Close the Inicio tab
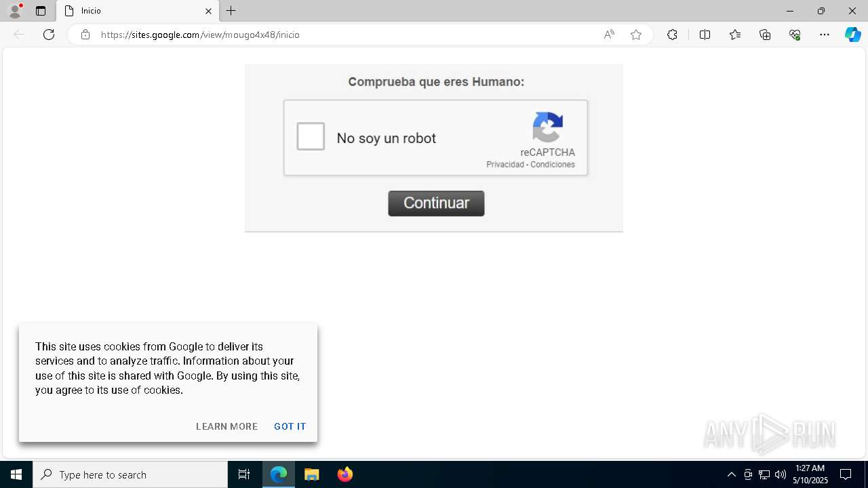This screenshot has height=488, width=868. (x=208, y=11)
